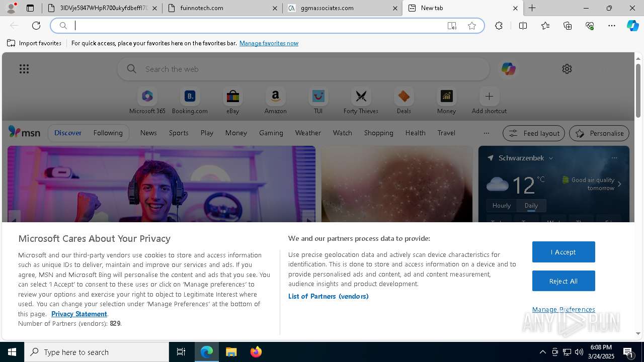
Task: Click the Reject All button
Action: click(563, 281)
